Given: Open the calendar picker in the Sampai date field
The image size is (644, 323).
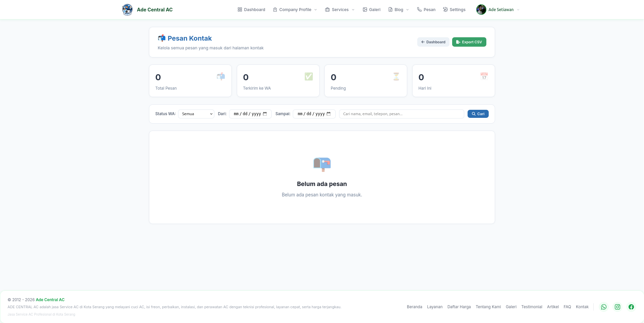Looking at the screenshot, I should pos(329,114).
